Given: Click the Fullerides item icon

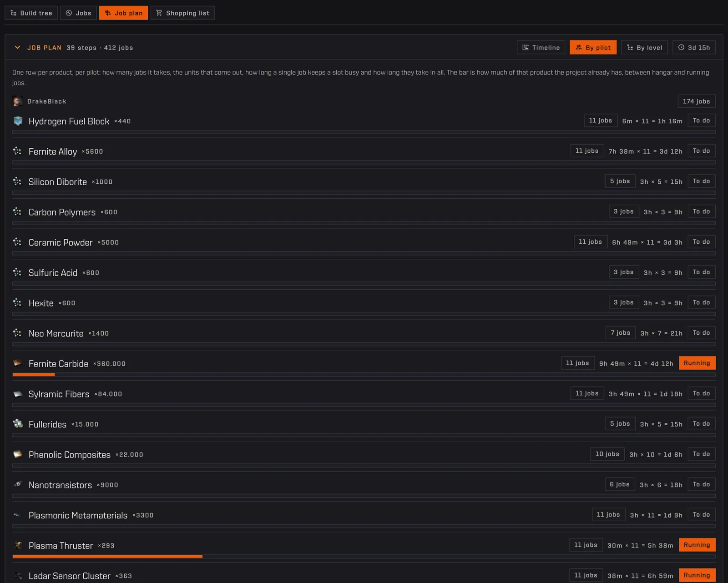Looking at the screenshot, I should [x=18, y=424].
